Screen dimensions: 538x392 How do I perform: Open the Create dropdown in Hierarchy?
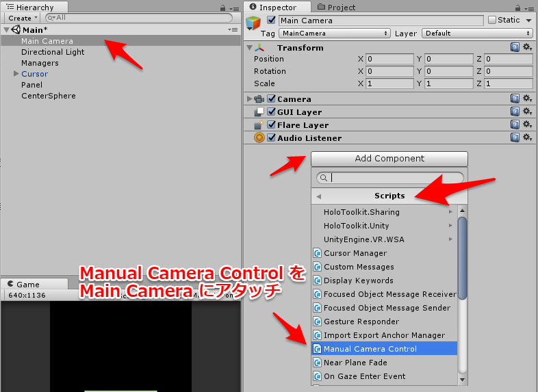tap(23, 18)
